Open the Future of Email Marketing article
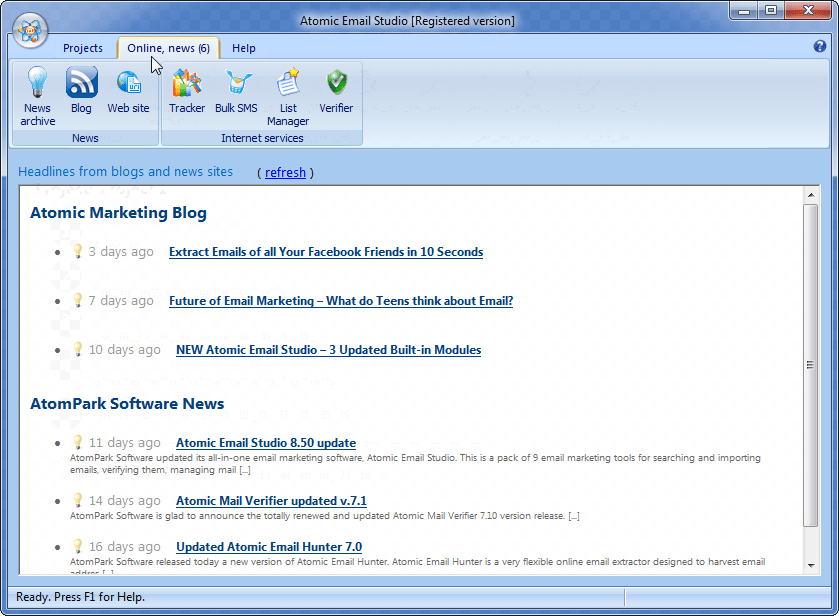The height and width of the screenshot is (616, 839). click(341, 301)
